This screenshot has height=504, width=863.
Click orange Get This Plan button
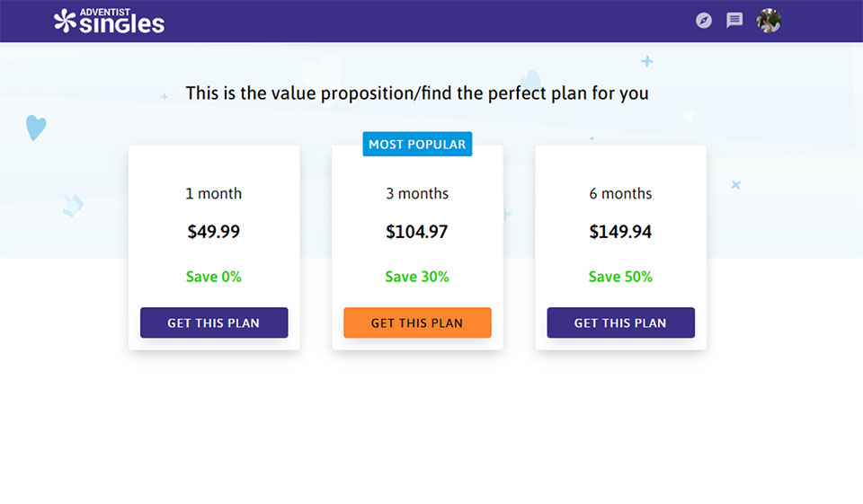pos(417,323)
